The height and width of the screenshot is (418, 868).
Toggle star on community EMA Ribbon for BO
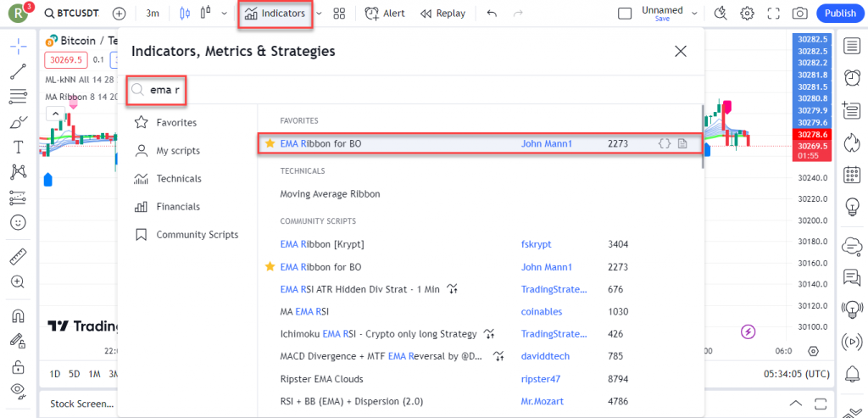(x=270, y=267)
